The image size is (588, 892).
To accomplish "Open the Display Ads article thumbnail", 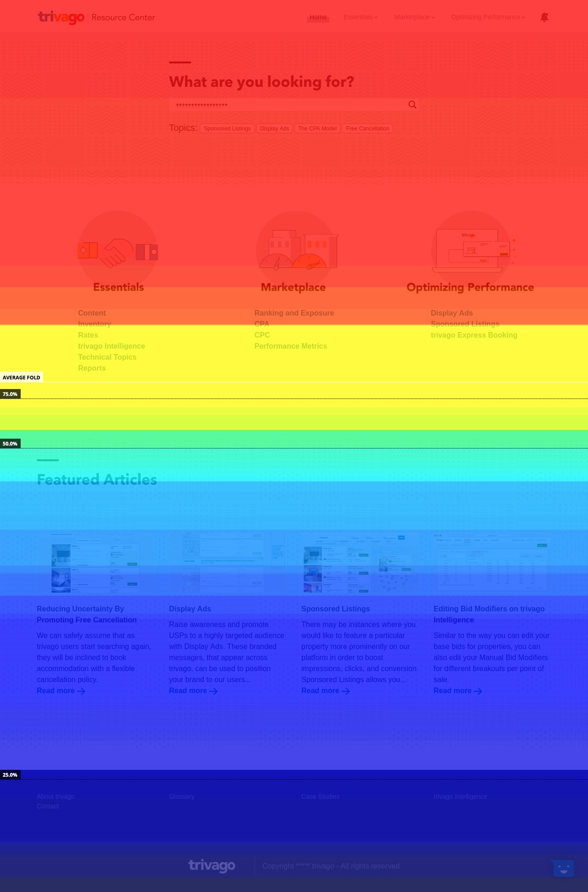I will 228,563.
